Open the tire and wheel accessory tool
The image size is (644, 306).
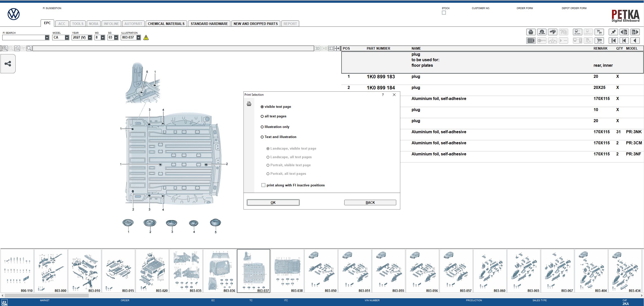tap(542, 32)
